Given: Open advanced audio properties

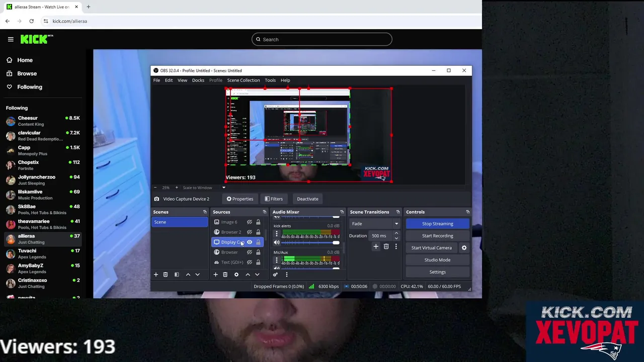Looking at the screenshot, I should pos(275,275).
